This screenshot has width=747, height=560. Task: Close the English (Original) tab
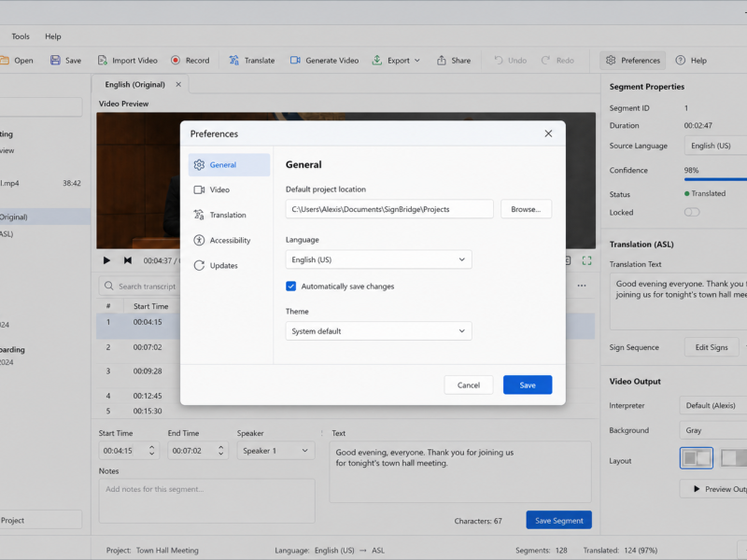[x=178, y=84]
